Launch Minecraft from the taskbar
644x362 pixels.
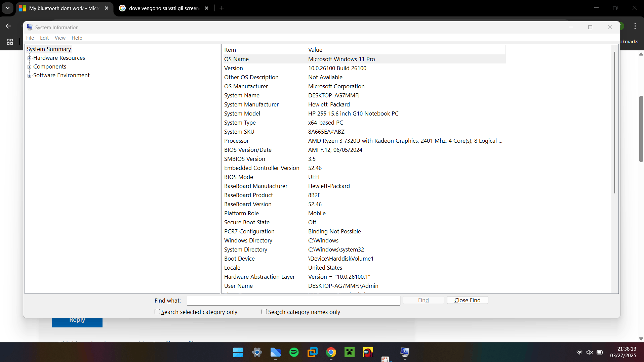(x=350, y=352)
